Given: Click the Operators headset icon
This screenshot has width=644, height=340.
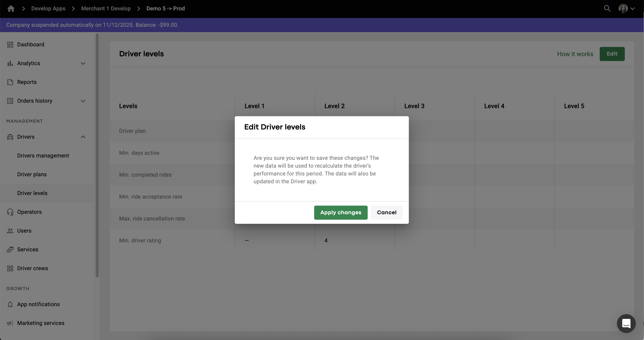Looking at the screenshot, I should [10, 212].
